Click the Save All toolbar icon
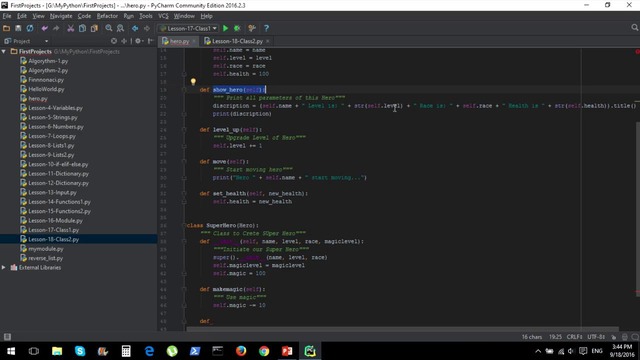This screenshot has height=360, width=640. pyautogui.click(x=18, y=28)
